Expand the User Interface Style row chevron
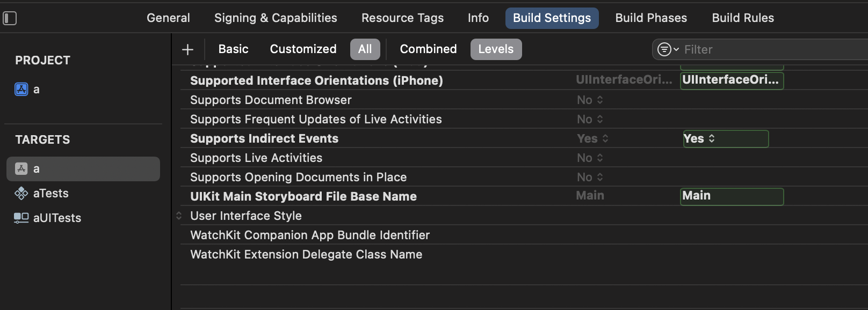 [179, 216]
